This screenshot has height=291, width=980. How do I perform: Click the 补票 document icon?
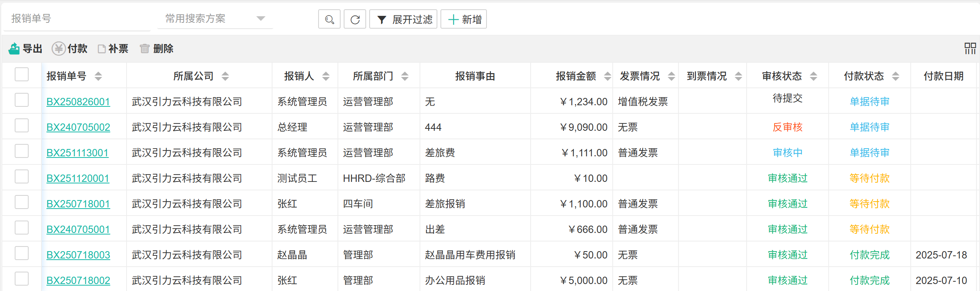click(102, 49)
